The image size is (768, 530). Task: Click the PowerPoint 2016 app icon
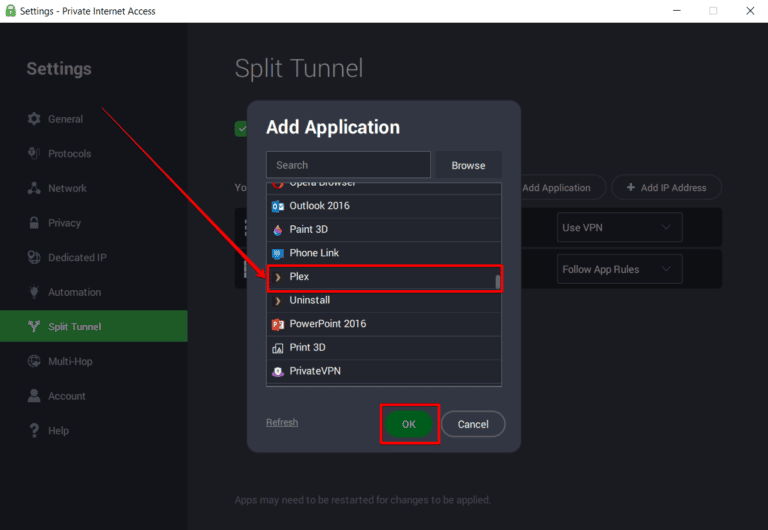278,324
